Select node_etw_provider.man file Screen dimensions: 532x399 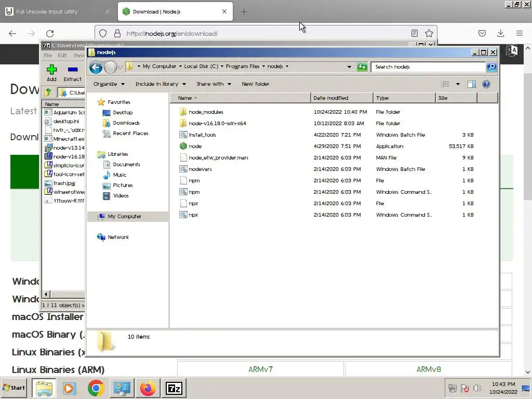pos(214,158)
